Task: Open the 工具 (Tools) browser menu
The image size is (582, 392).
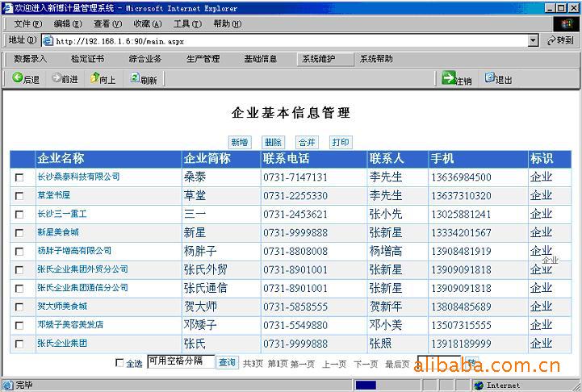Action: point(186,24)
